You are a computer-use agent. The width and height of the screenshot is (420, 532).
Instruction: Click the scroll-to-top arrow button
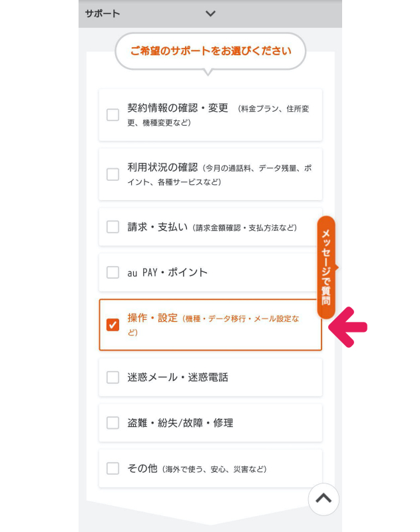click(x=323, y=499)
